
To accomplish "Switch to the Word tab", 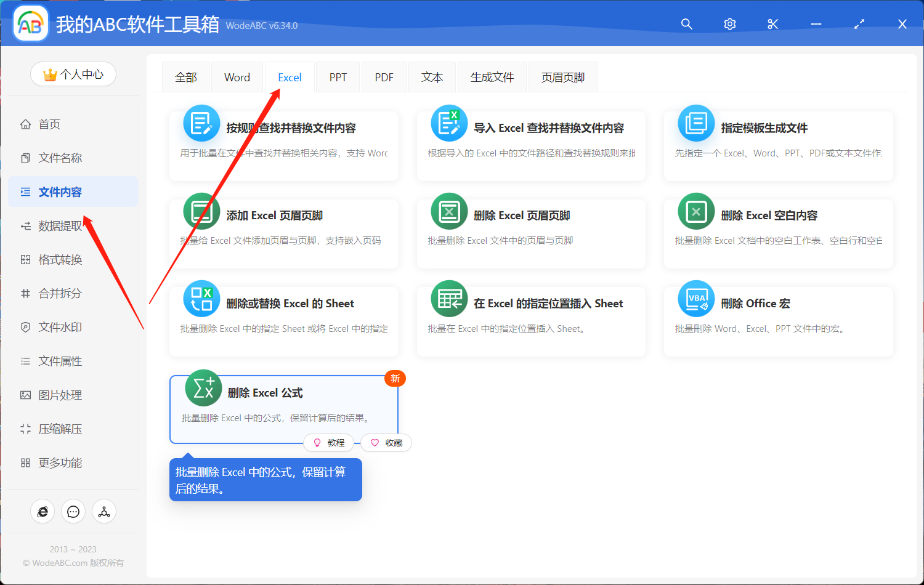I will coord(237,76).
